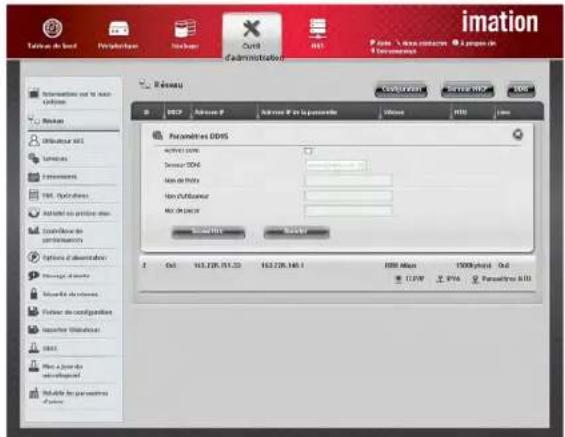Close the Paramètres DDNS panel
Image resolution: width=565 pixels, height=437 pixels.
[x=518, y=135]
